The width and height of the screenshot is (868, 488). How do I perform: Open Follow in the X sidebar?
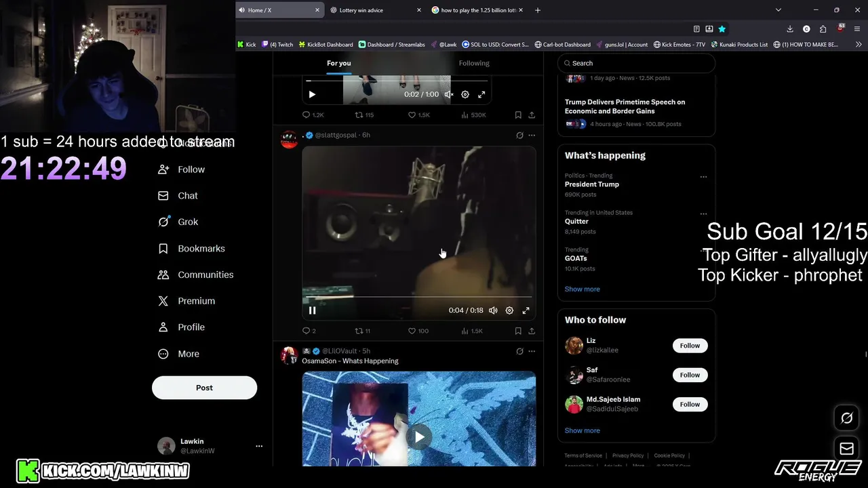[181, 169]
